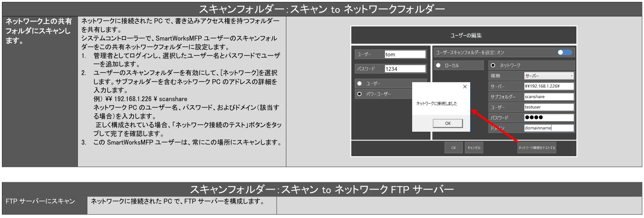Toggle the ユーザースキャンフォルダーを設定 switch
Screen dimensions: 644x218
(x=565, y=52)
